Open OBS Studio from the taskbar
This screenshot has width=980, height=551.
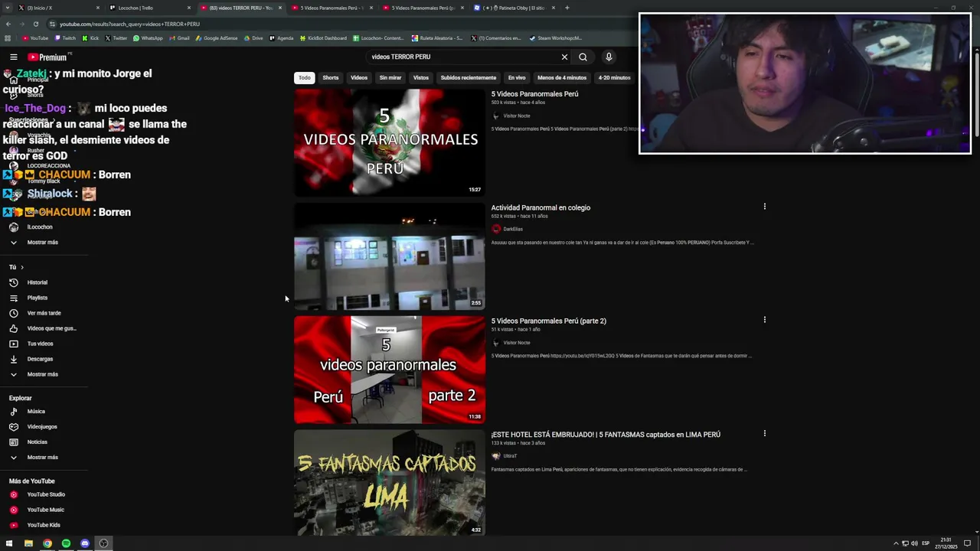point(103,543)
